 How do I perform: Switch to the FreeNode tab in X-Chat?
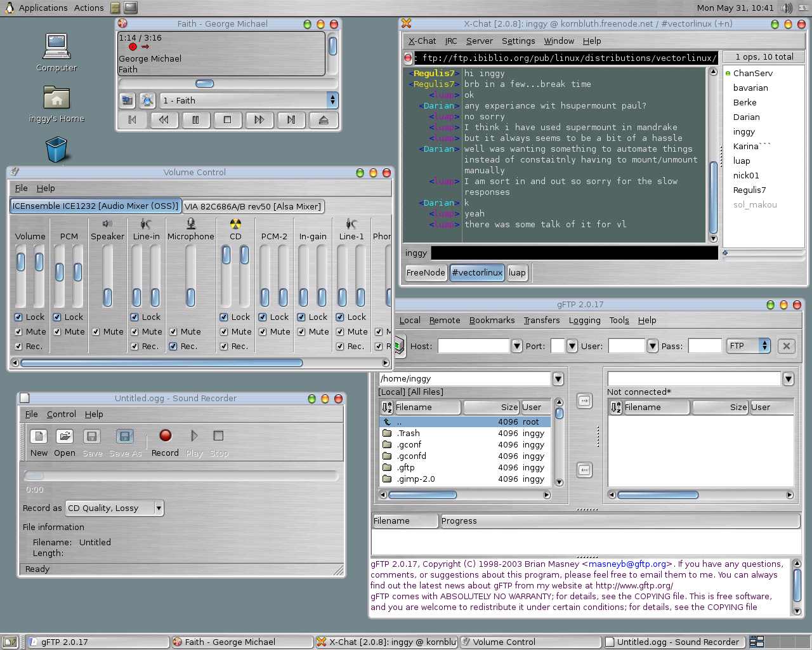[426, 272]
